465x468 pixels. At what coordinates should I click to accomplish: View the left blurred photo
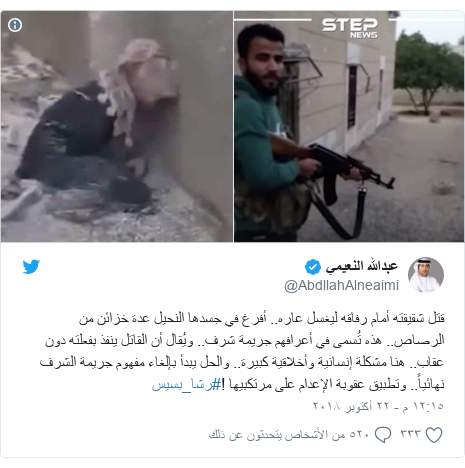pyautogui.click(x=117, y=126)
